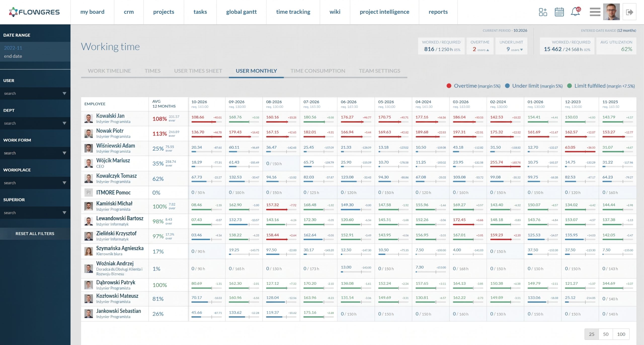Click Kowalski Jan's avatar

pos(89,119)
